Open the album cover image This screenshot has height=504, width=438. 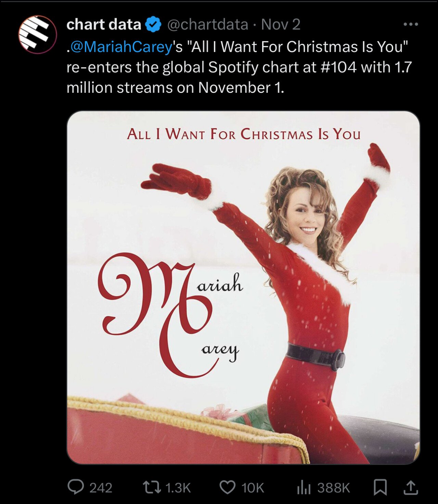[x=243, y=288]
